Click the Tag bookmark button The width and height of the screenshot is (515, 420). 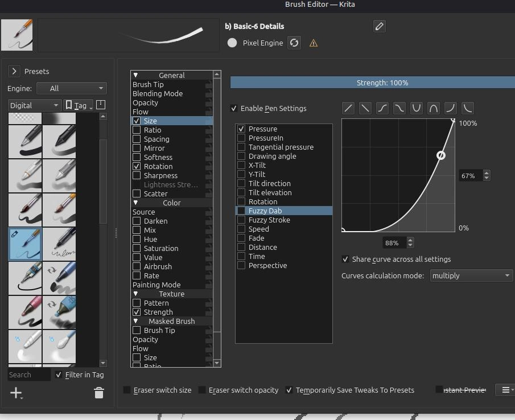click(x=78, y=105)
